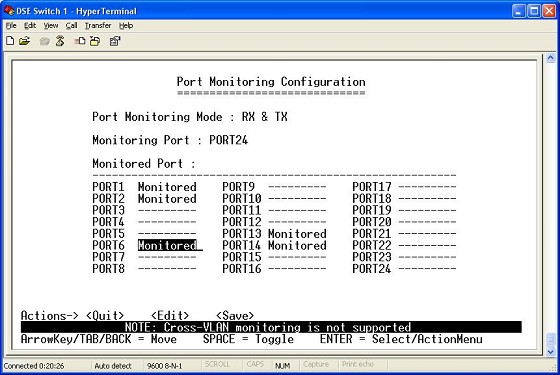Open the View menu
Screen dimensions: 560x375
[51, 26]
